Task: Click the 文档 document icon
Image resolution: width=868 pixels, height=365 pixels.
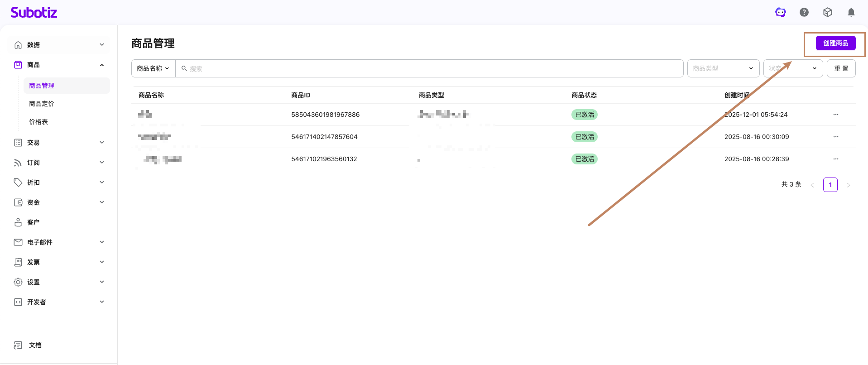Action: [x=18, y=345]
